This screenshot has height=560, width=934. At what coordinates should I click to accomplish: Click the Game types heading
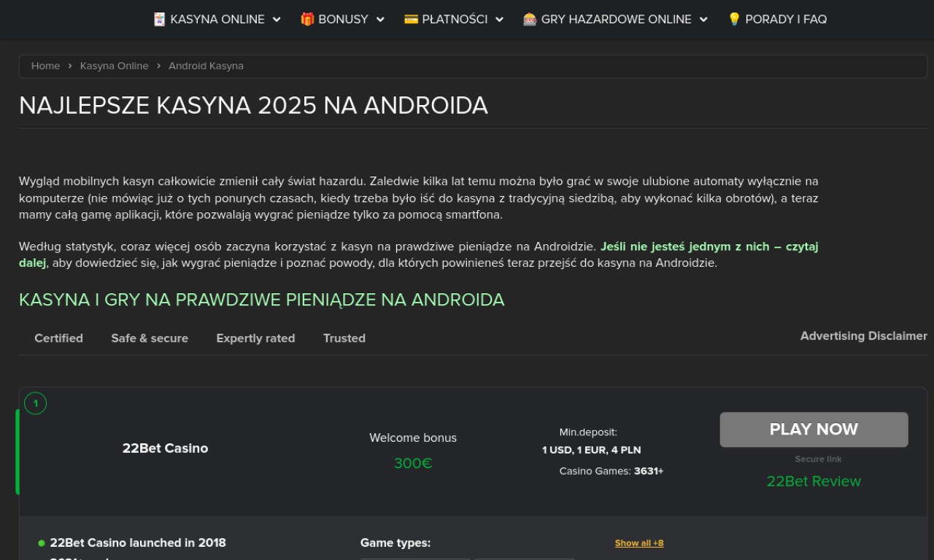click(x=395, y=543)
